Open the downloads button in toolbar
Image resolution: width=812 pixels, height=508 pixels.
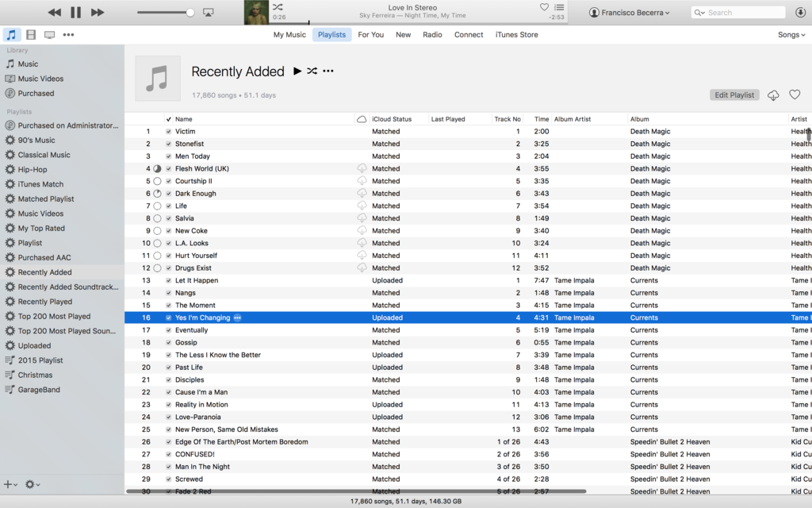click(x=800, y=13)
